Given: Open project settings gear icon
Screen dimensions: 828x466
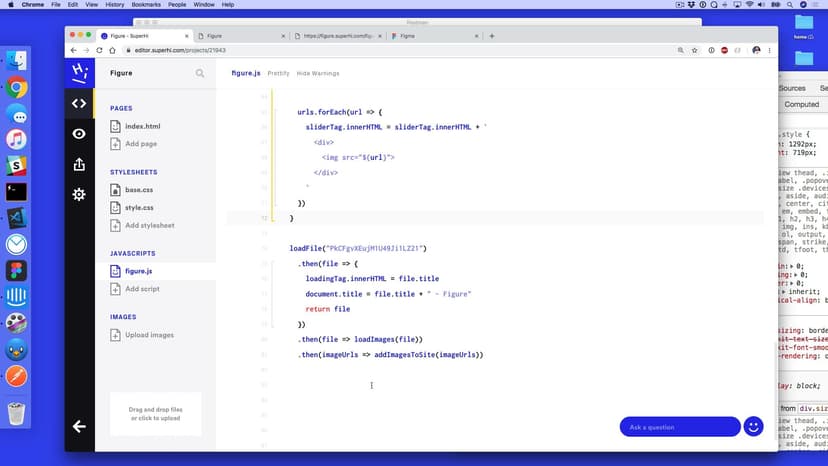Looking at the screenshot, I should click(79, 194).
